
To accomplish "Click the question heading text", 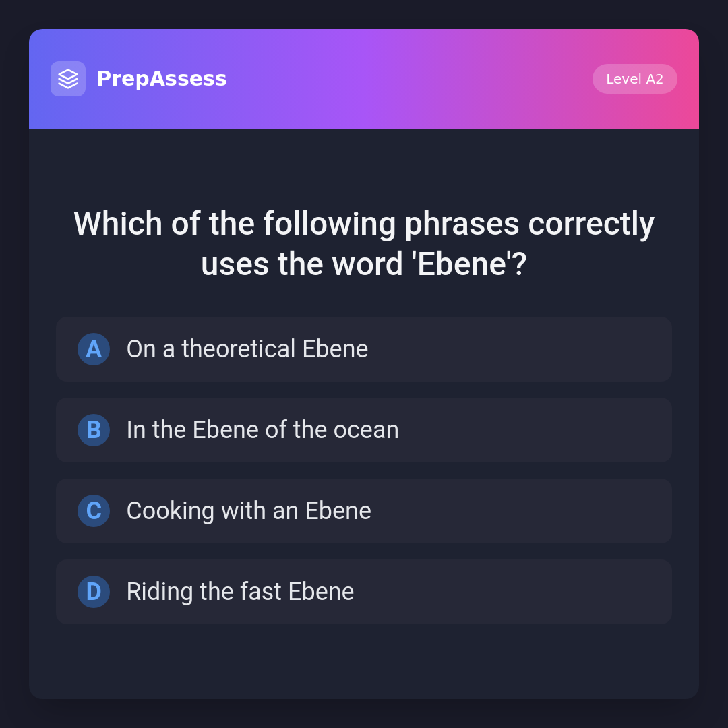I will pos(364,224).
